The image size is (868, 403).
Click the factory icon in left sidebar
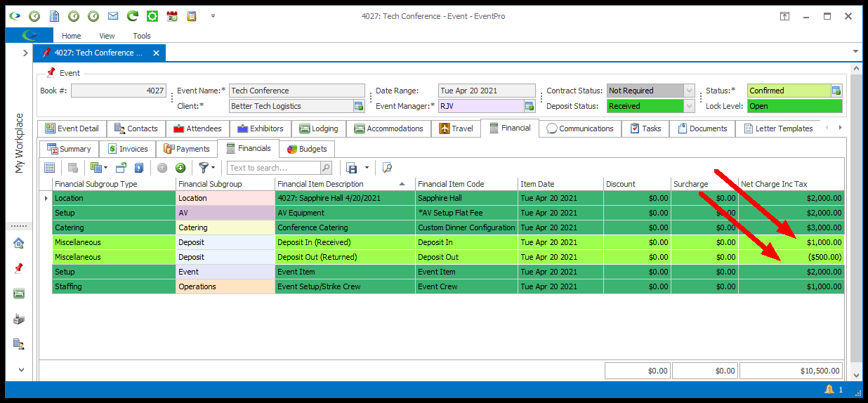coord(19,319)
